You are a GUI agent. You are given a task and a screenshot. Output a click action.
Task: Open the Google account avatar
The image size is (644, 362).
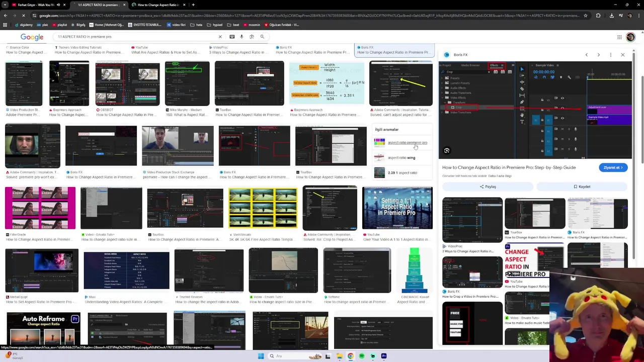coord(630,37)
